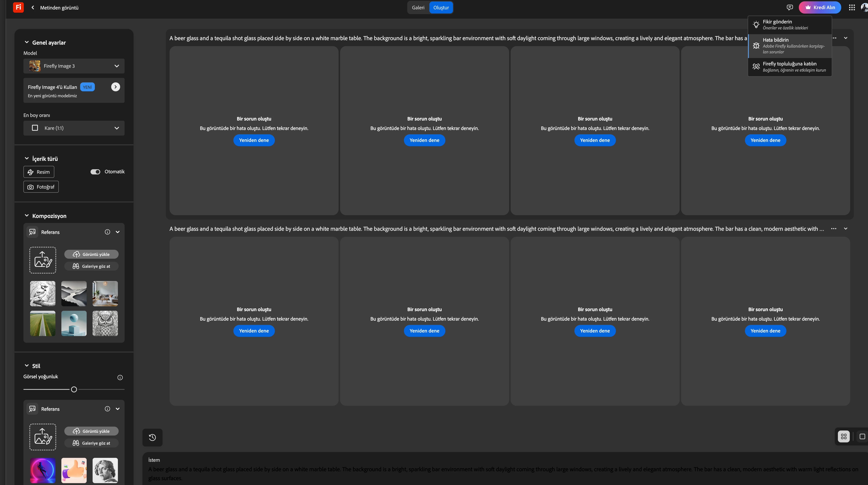Viewport: 868px width, 485px height.
Task: Select the Fotoğraf content type
Action: [x=41, y=187]
